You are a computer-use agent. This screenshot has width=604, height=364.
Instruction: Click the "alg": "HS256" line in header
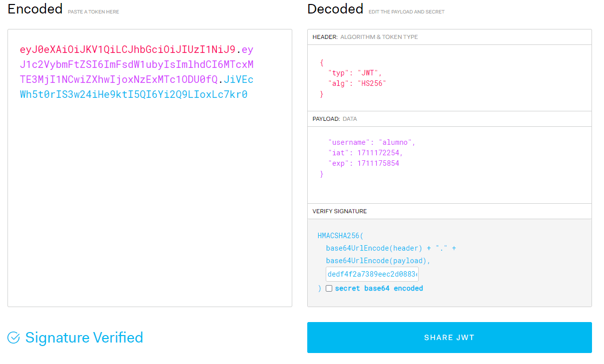click(357, 83)
